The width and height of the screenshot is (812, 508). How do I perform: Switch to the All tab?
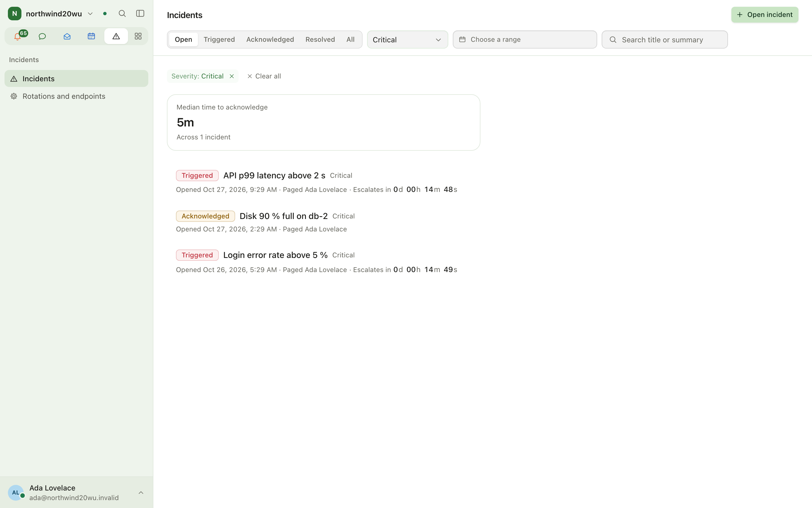350,39
